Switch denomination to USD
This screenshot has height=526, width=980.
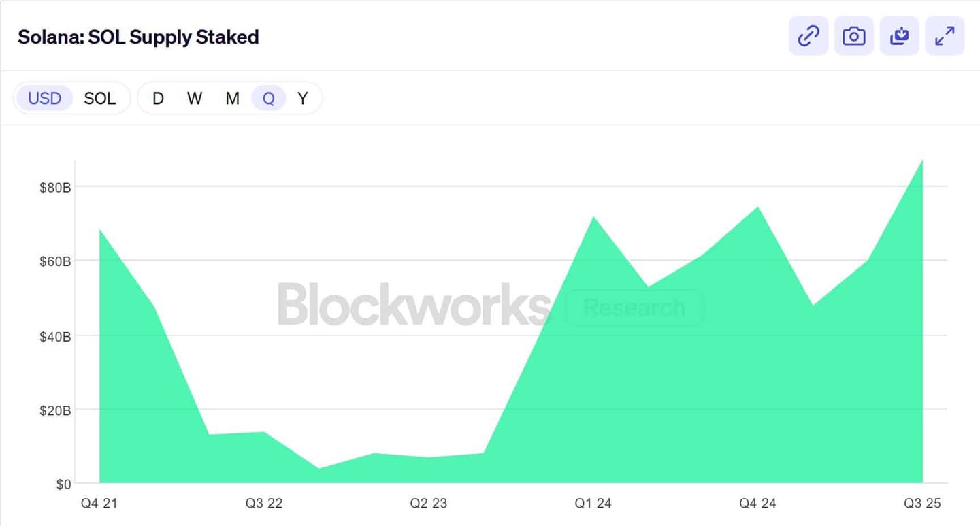coord(44,99)
